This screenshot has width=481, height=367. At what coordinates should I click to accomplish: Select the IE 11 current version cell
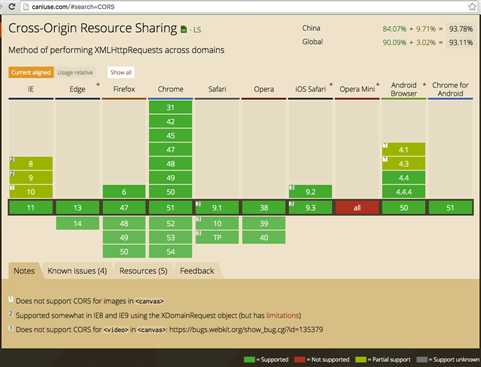tap(31, 208)
